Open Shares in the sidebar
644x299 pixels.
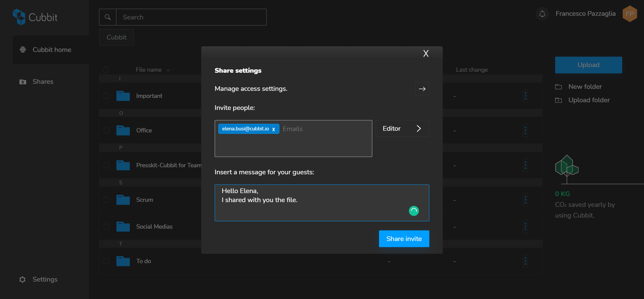pyautogui.click(x=43, y=82)
